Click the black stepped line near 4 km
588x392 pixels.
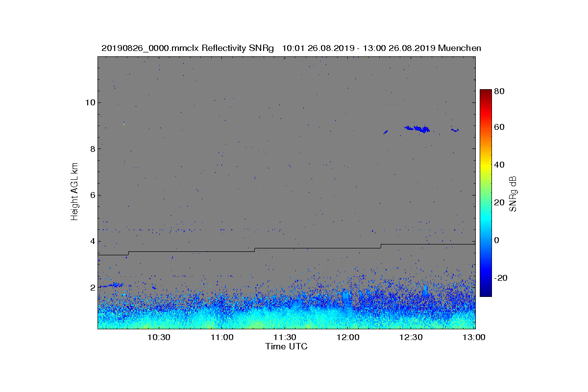click(287, 249)
